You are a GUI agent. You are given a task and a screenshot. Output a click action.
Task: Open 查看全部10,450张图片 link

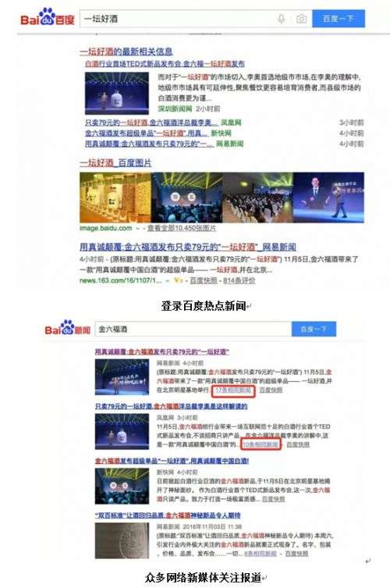click(x=181, y=228)
